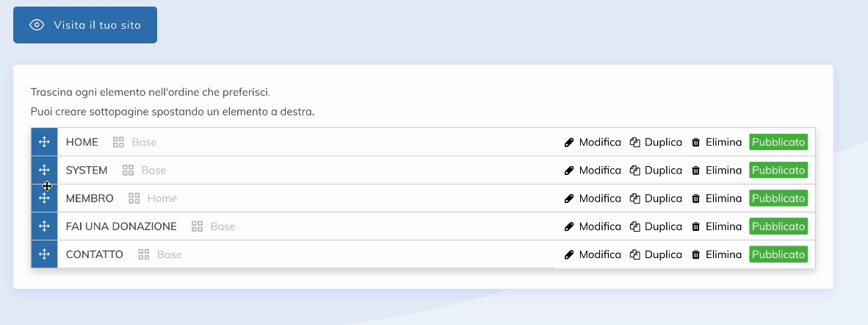This screenshot has width=868, height=325.
Task: Toggle the Pubblicato badge on MEMBRO row
Action: click(x=778, y=198)
